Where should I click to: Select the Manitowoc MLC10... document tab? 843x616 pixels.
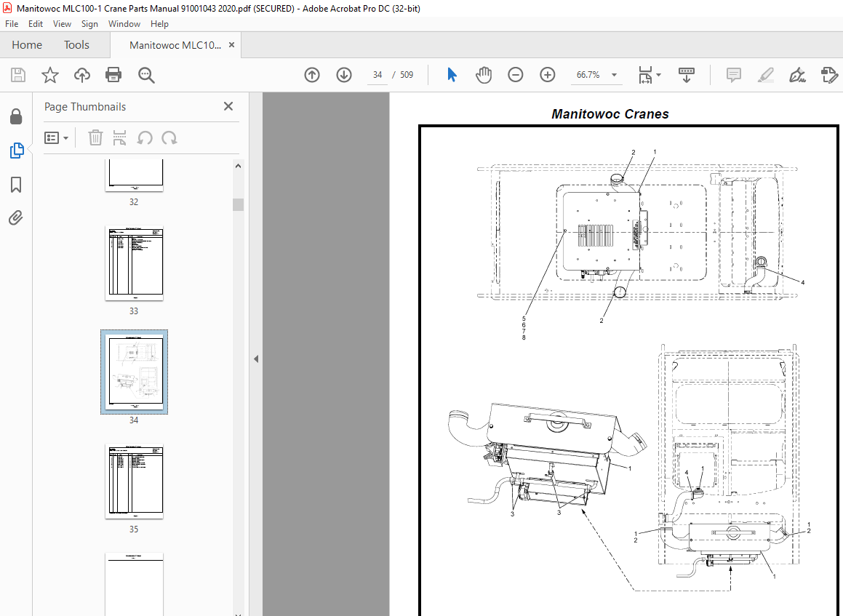point(175,45)
